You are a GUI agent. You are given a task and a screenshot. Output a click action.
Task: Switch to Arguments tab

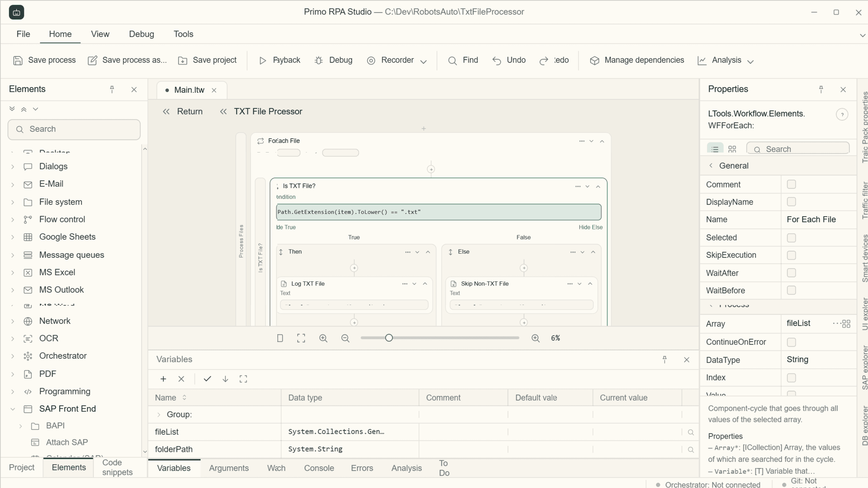229,468
